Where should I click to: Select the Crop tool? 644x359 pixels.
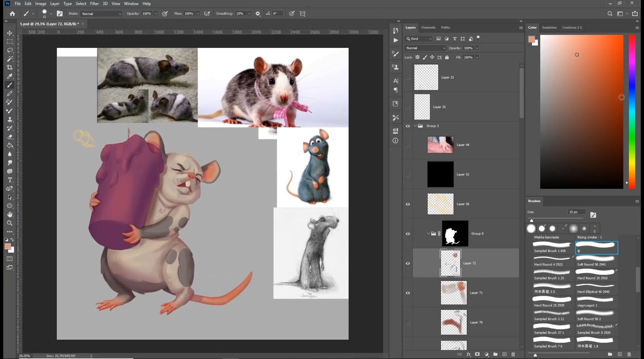pos(10,67)
